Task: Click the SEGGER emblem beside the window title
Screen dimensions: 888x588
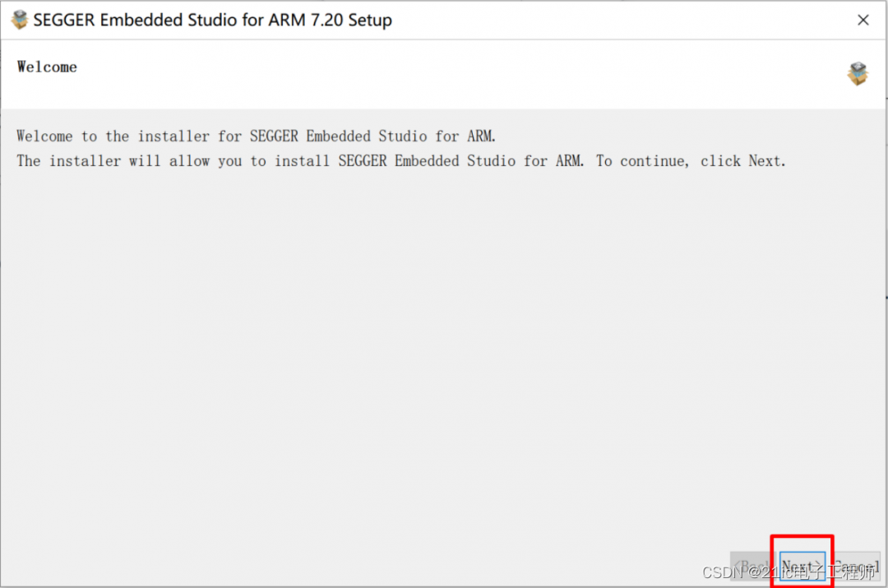Action: point(18,19)
